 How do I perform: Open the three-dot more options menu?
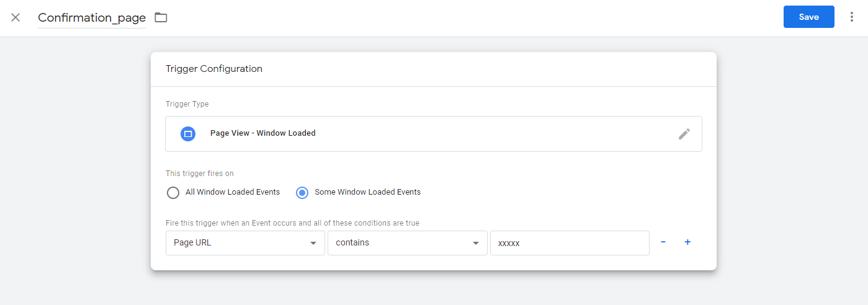pyautogui.click(x=851, y=17)
